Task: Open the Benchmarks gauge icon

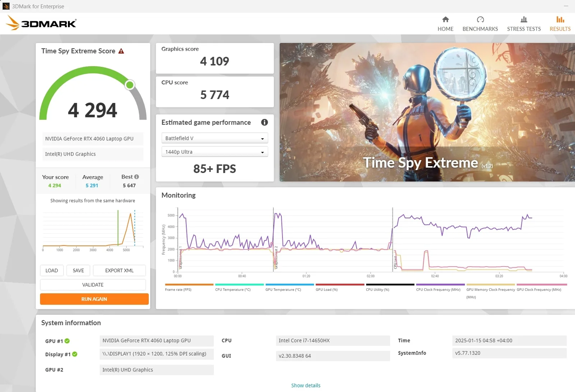Action: pyautogui.click(x=480, y=20)
